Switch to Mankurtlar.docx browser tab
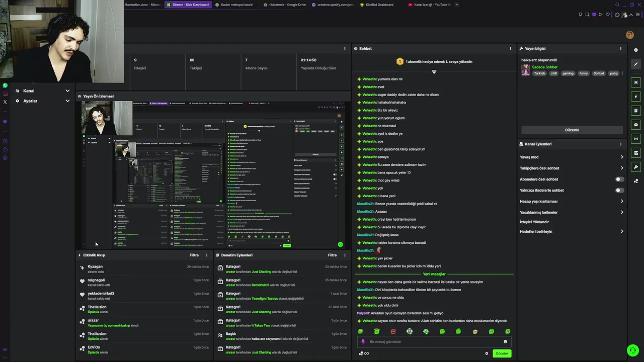Image resolution: width=644 pixels, height=362 pixels. click(142, 5)
